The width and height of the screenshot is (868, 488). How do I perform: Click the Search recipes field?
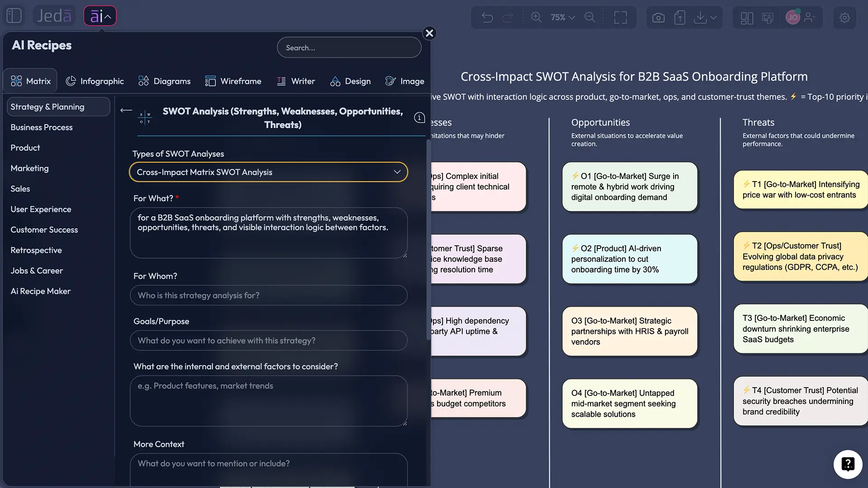click(349, 47)
